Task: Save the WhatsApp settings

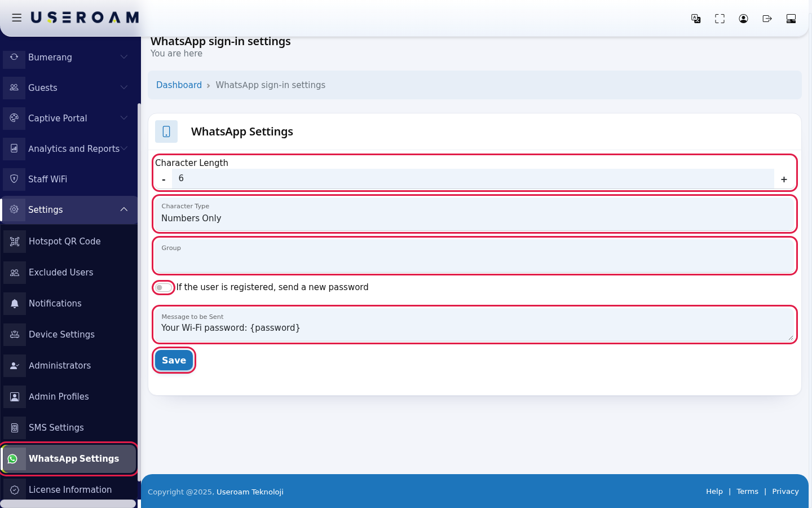Action: pos(174,360)
